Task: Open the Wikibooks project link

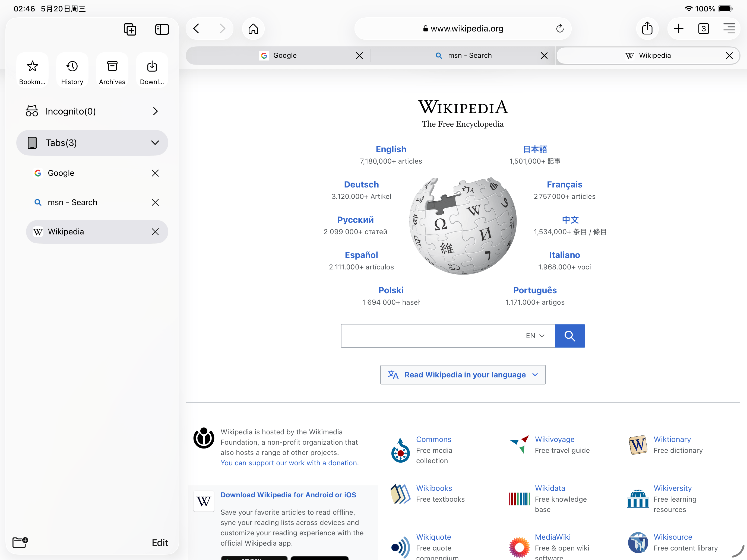Action: [434, 488]
